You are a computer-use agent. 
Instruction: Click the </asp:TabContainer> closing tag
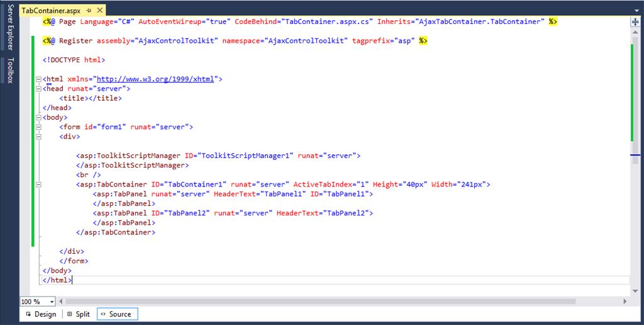[x=116, y=232]
